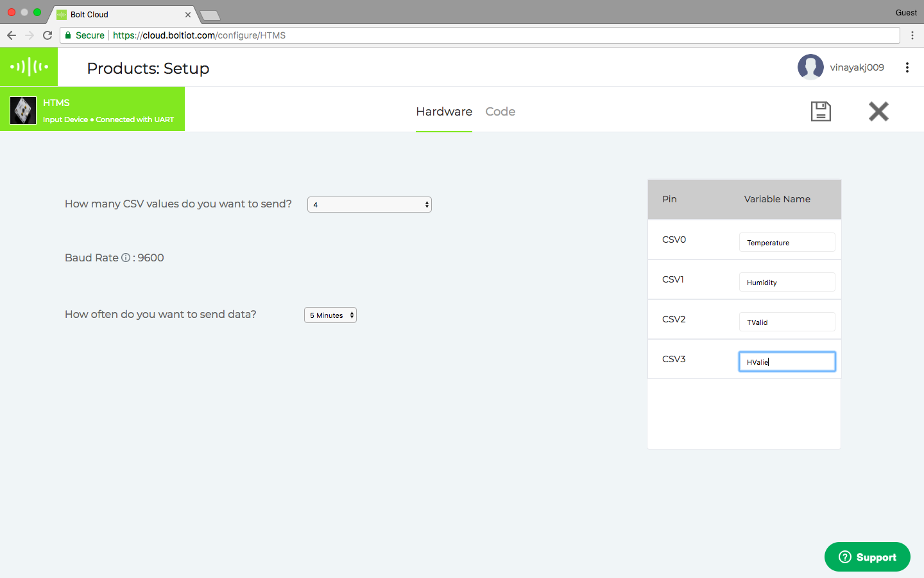The height and width of the screenshot is (578, 924).
Task: Reload the page with the refresh icon
Action: click(47, 35)
